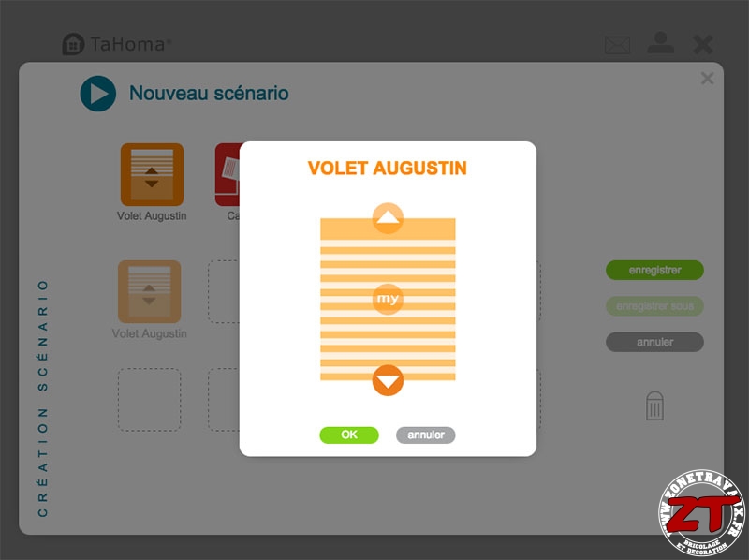Image resolution: width=749 pixels, height=560 pixels.
Task: Click the trash bin icon
Action: (654, 406)
